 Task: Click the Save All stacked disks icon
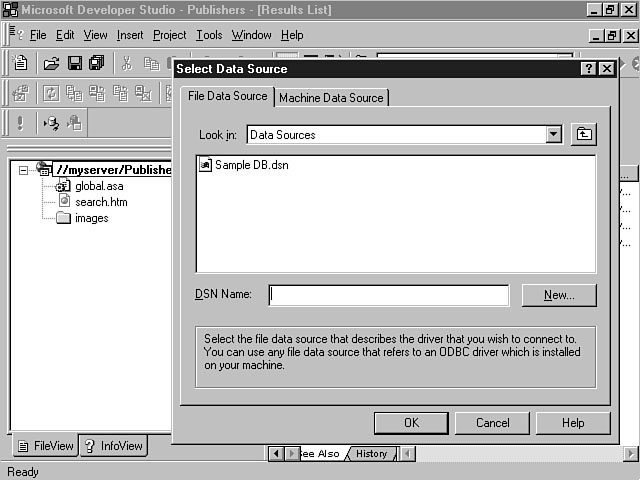(x=96, y=63)
